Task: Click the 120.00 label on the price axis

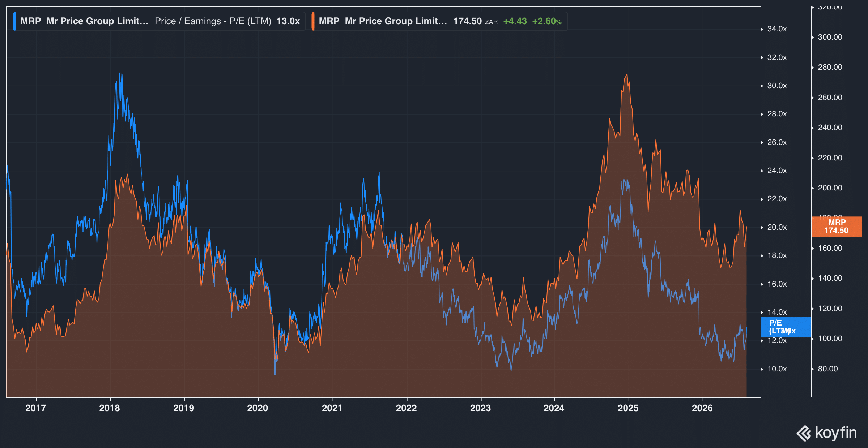Action: [830, 309]
